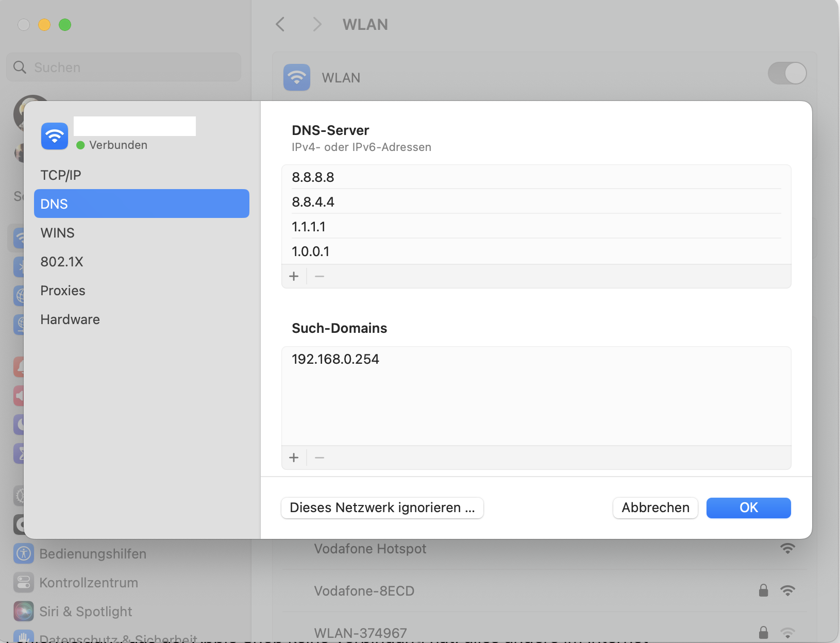Click the minus icon under DNS-Server list
Screen dimensions: 840x643
coord(320,277)
